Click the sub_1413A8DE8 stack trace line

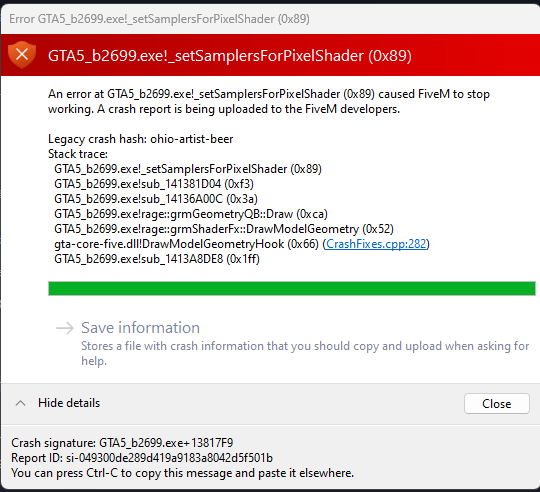click(157, 259)
